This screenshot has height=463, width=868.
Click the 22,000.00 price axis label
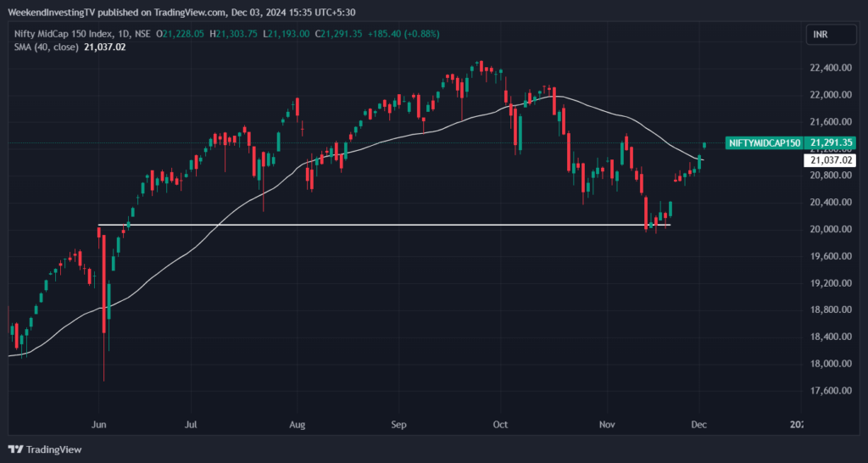[831, 95]
